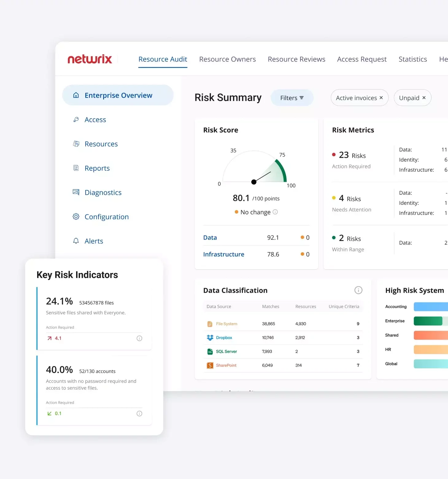Click the SQL Server icon in table

pos(210,352)
